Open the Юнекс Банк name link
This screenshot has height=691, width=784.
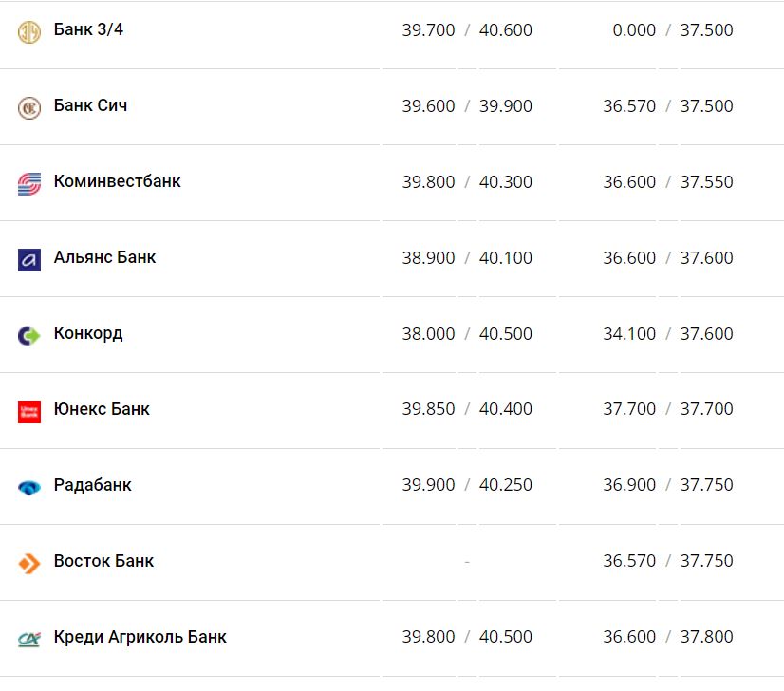[102, 409]
